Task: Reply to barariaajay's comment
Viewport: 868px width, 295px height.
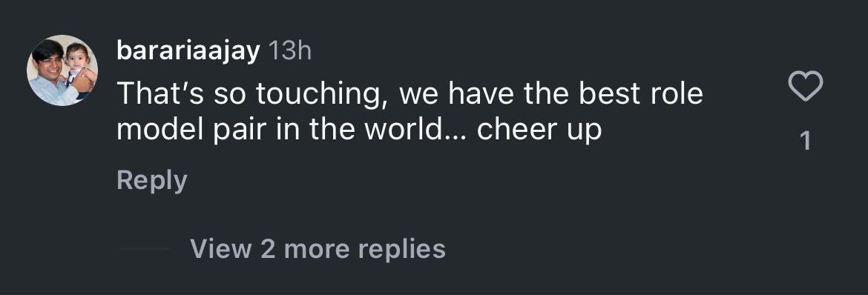Action: pos(152,180)
